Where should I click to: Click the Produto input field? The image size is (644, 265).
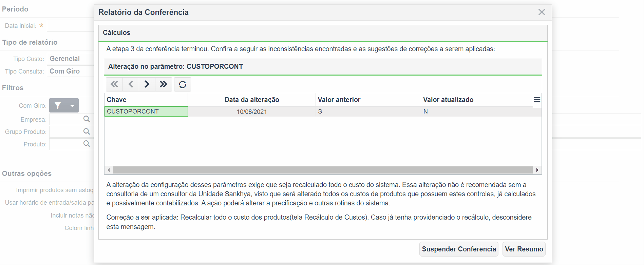(x=66, y=144)
